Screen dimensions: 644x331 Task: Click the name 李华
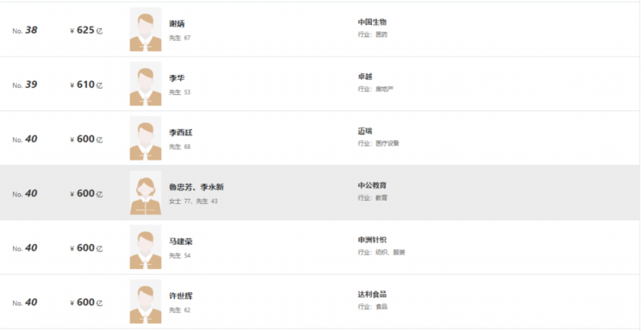[x=176, y=78]
